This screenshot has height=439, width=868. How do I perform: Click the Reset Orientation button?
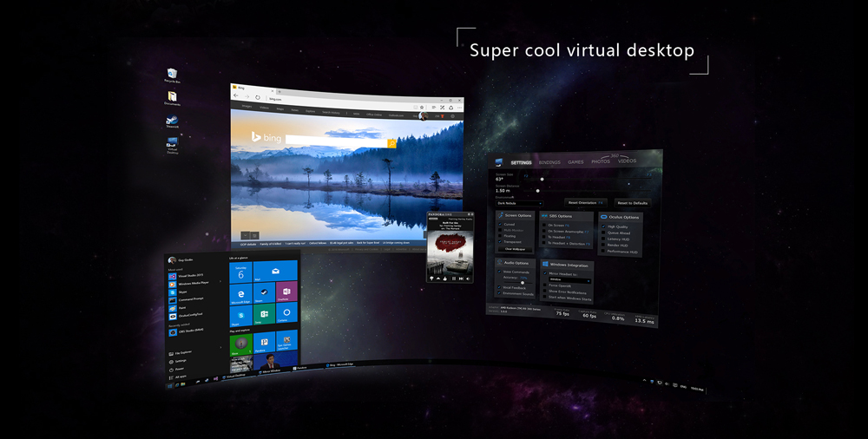coord(586,203)
